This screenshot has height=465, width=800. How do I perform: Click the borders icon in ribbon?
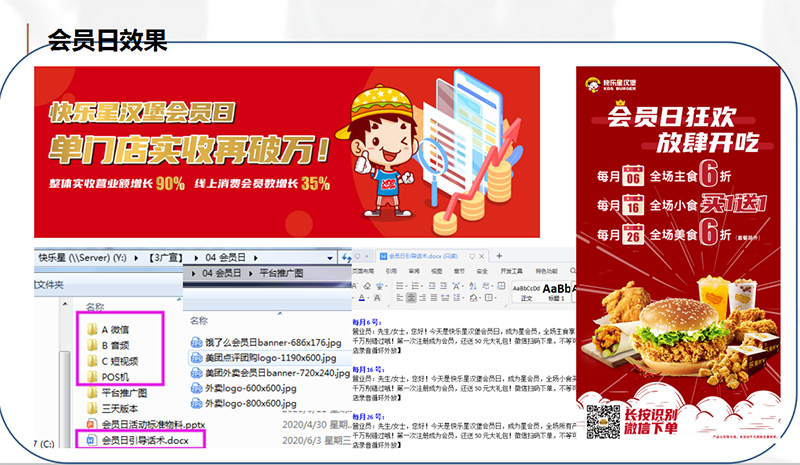pyautogui.click(x=488, y=298)
